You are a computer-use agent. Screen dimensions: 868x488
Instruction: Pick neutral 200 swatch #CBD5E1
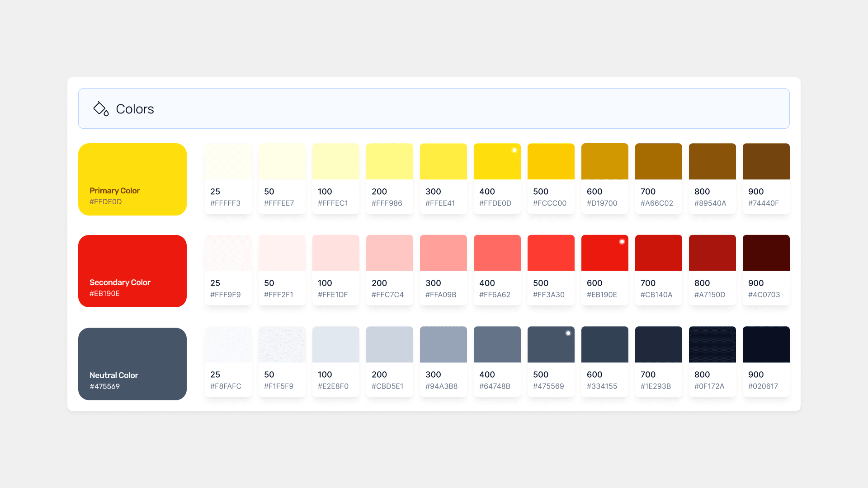(x=389, y=345)
